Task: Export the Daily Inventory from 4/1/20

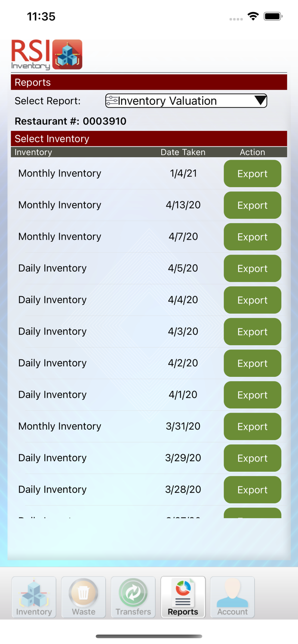Action: pos(252,395)
